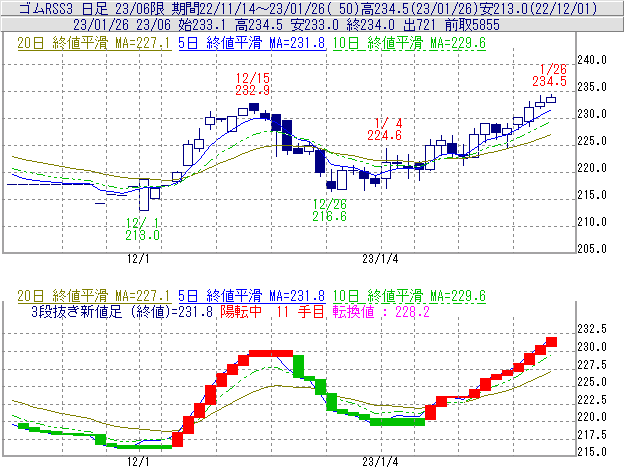Screen dimensions: 624x475
Task: Click the upper chart's 23/1/4 date axis label
Action: tap(380, 259)
